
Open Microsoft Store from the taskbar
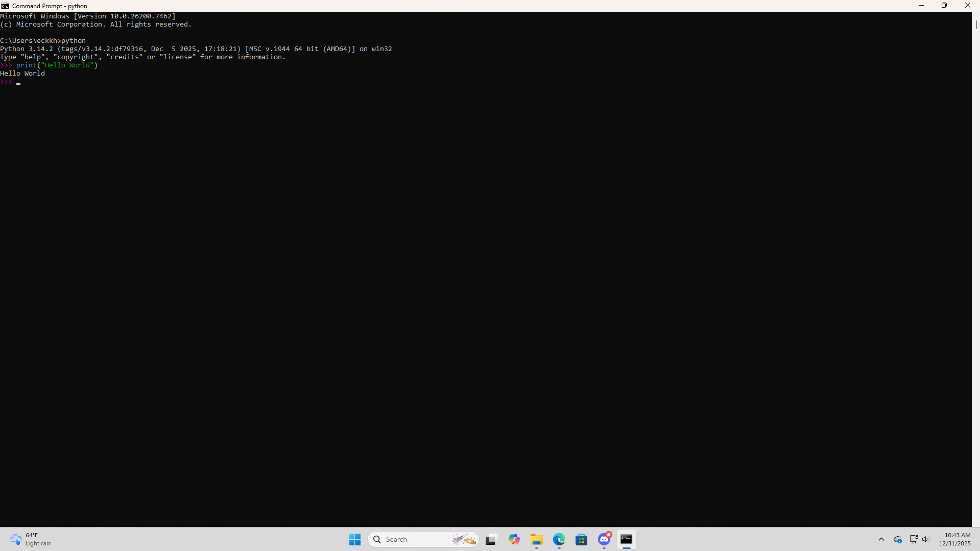(x=581, y=539)
